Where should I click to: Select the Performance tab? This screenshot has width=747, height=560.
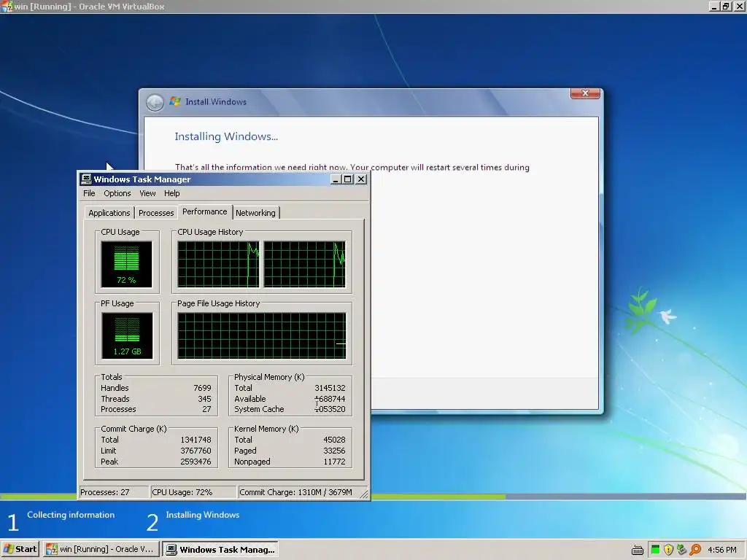point(205,212)
